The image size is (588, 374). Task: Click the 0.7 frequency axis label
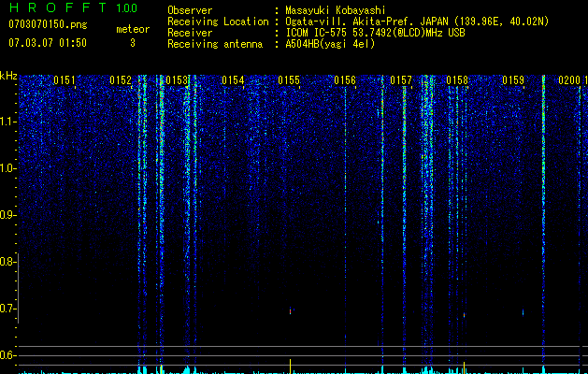coord(7,309)
